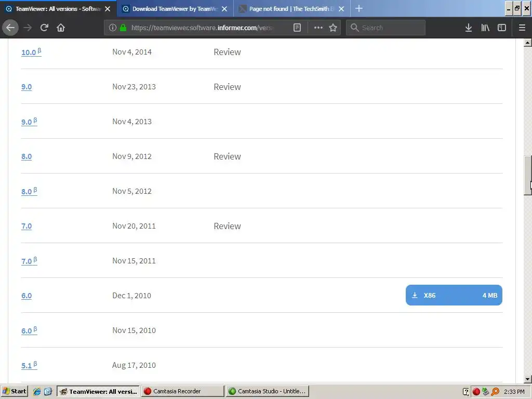Image resolution: width=532 pixels, height=399 pixels.
Task: Open Review for version 9.0
Action: 227,87
